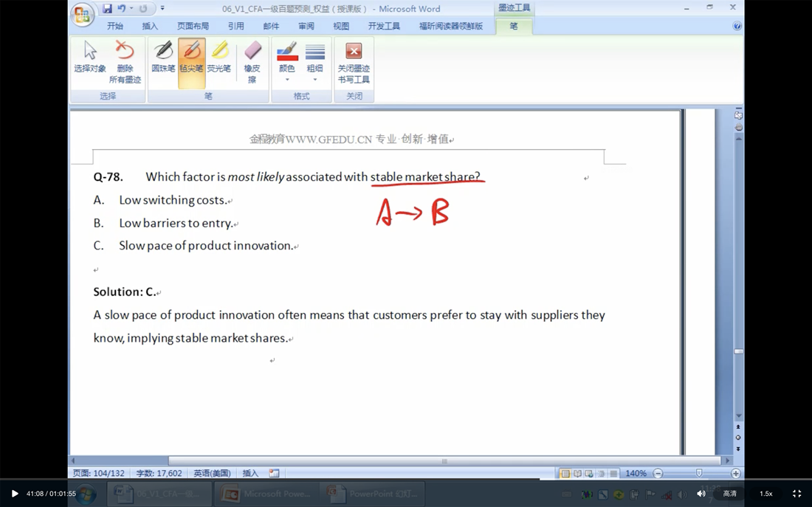The image size is (812, 507).
Task: Switch to the 页面布局 tab
Action: pos(193,26)
